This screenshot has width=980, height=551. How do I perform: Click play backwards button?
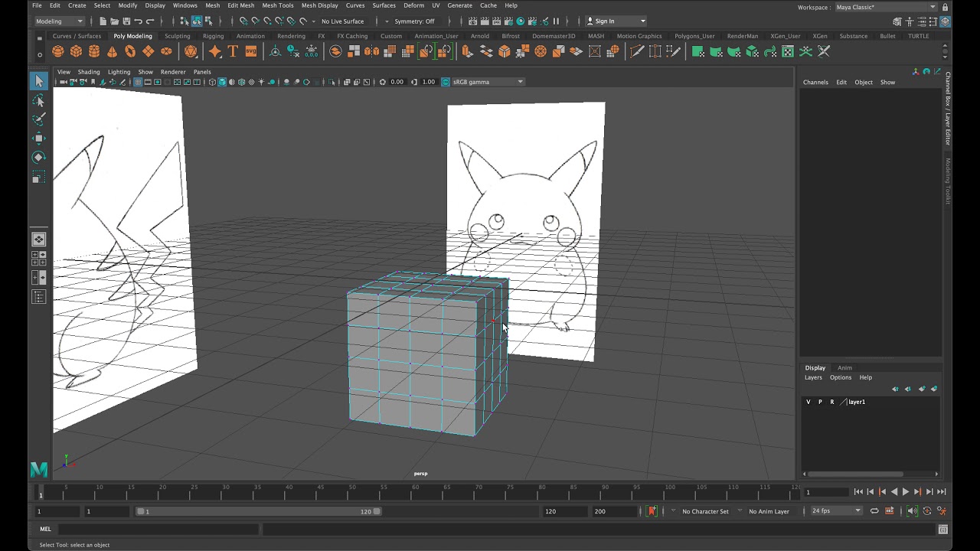click(894, 492)
